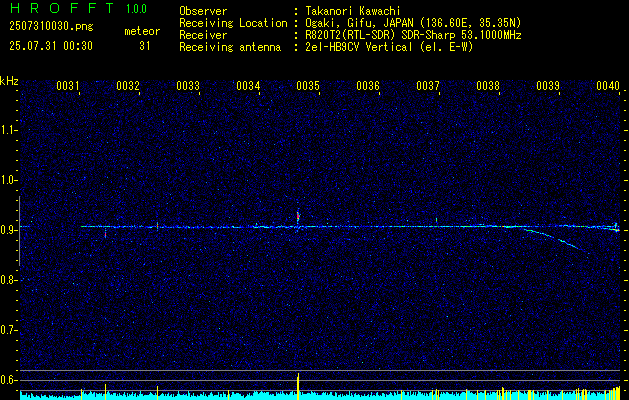Click the red echo below the line past 0031

click(106, 234)
